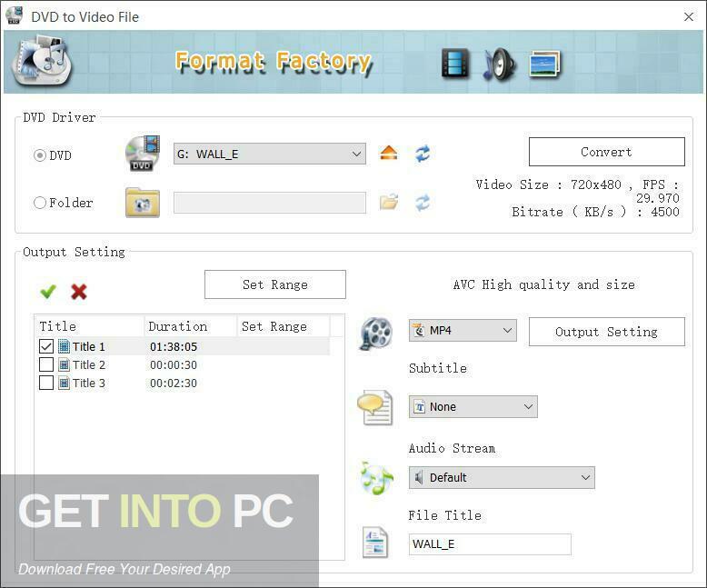Click the Set Range button
The width and height of the screenshot is (707, 588).
[x=275, y=284]
